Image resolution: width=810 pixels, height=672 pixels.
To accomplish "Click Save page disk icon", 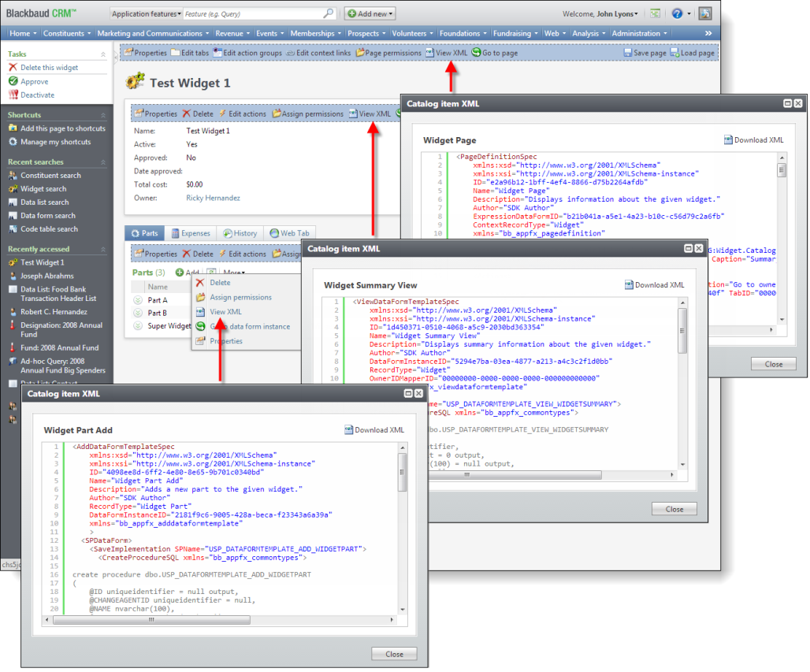I will [628, 53].
